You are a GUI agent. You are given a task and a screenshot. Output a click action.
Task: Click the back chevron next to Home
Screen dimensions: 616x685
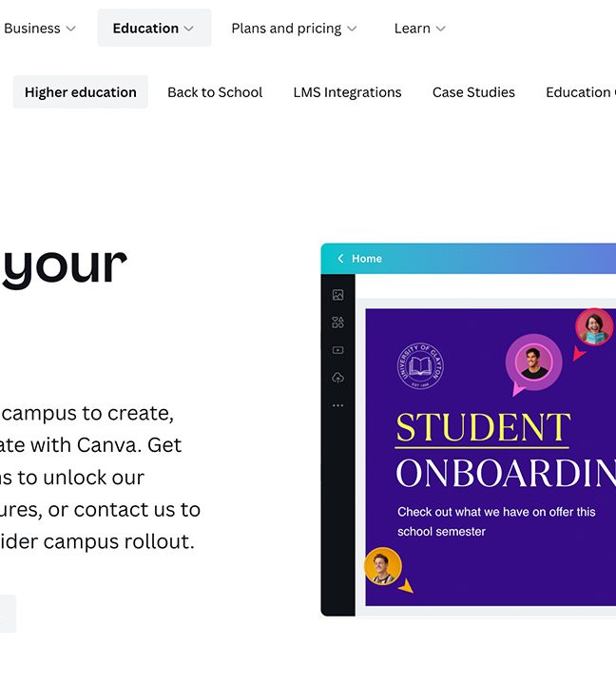[340, 259]
